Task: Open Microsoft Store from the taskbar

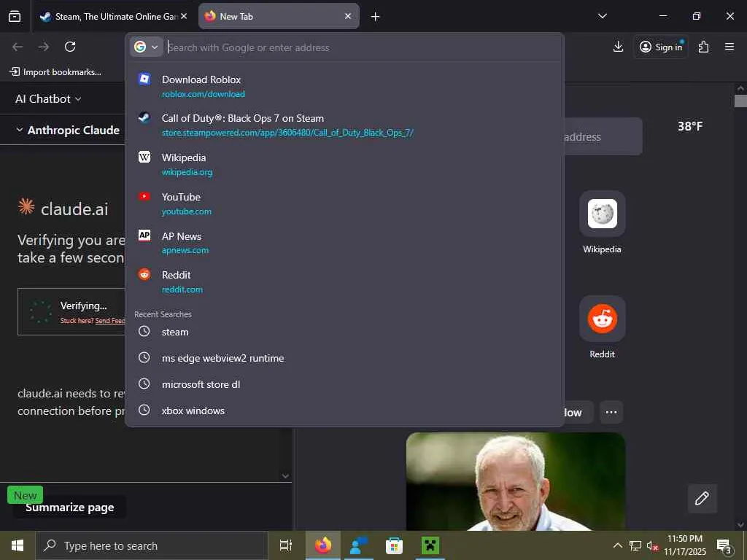Action: (394, 545)
